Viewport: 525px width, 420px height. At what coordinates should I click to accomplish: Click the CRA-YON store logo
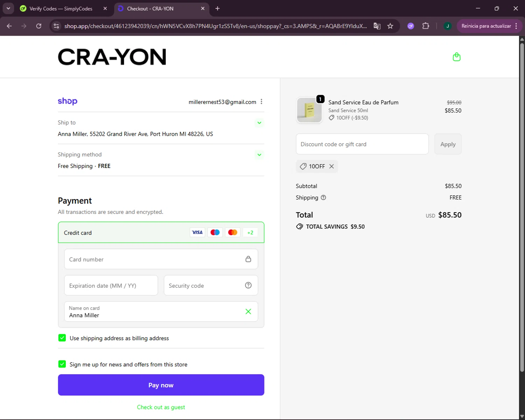112,57
